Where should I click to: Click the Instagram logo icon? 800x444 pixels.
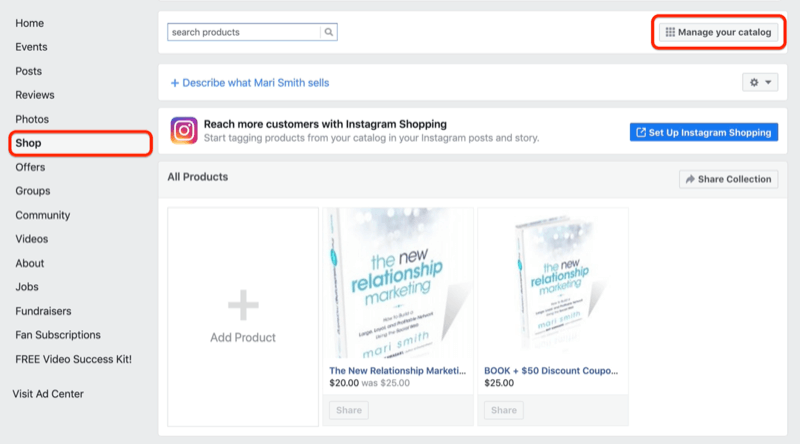[184, 131]
